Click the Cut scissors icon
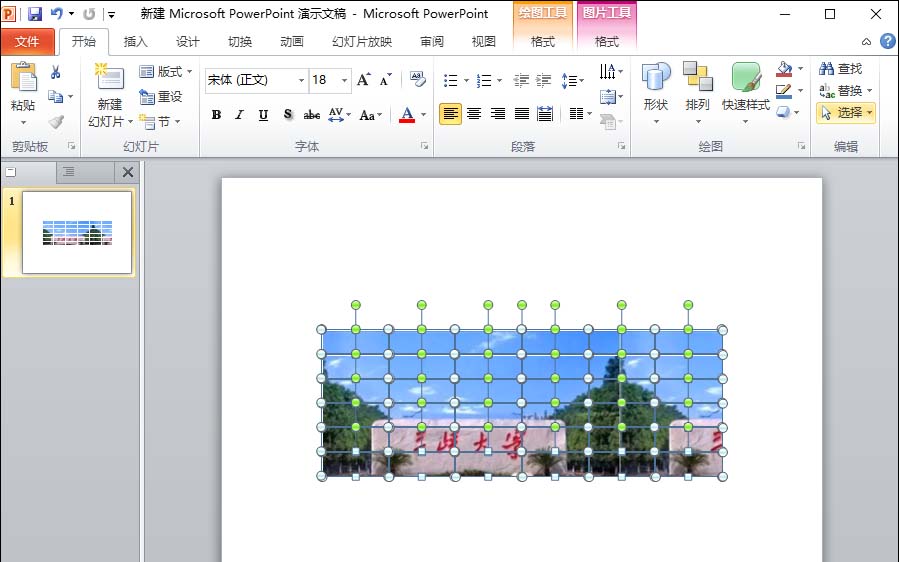899x562 pixels. pos(56,72)
